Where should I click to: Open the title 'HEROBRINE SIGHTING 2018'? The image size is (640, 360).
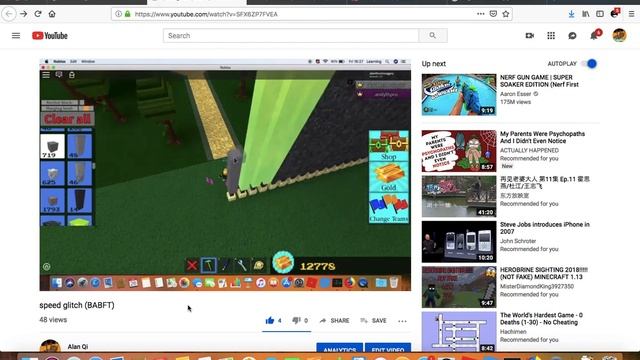(x=544, y=273)
